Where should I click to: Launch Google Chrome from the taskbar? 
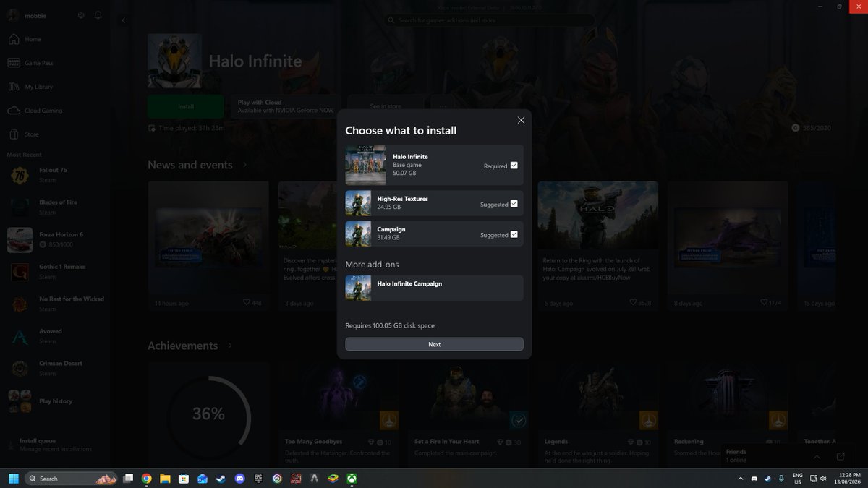coord(147,479)
